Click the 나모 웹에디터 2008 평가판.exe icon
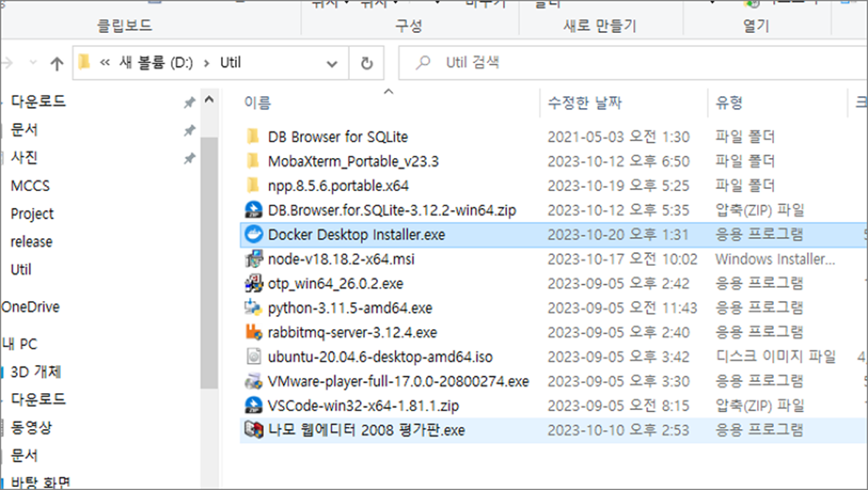The image size is (868, 490). pos(254,430)
